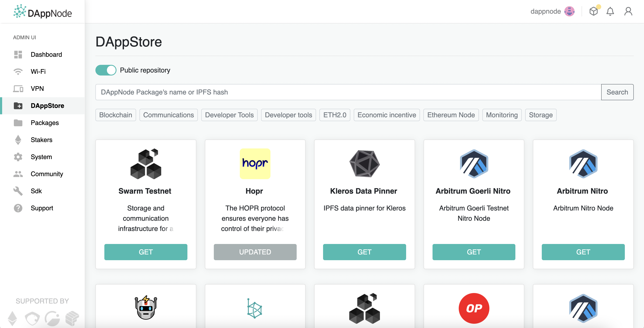Open the Support page

click(42, 208)
